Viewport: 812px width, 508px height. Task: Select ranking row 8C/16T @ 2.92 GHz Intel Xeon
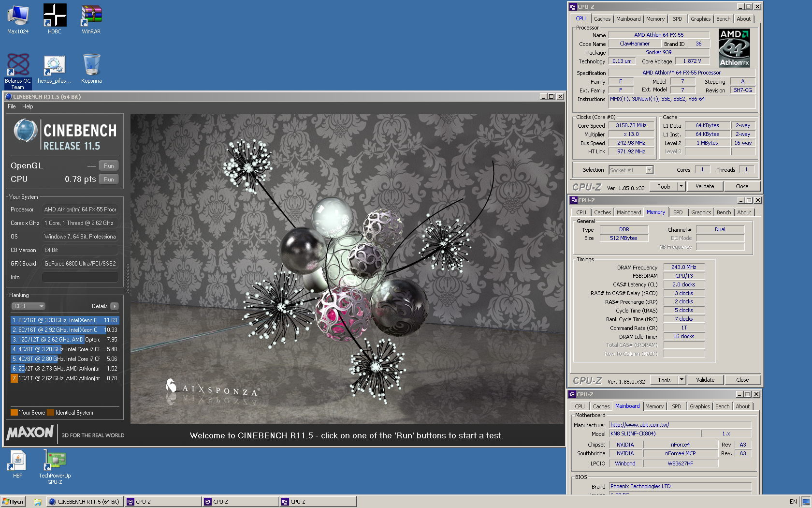click(64, 330)
